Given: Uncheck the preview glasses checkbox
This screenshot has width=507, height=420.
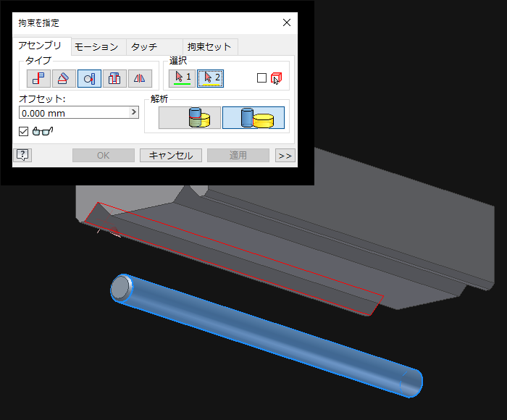Looking at the screenshot, I should 24,131.
